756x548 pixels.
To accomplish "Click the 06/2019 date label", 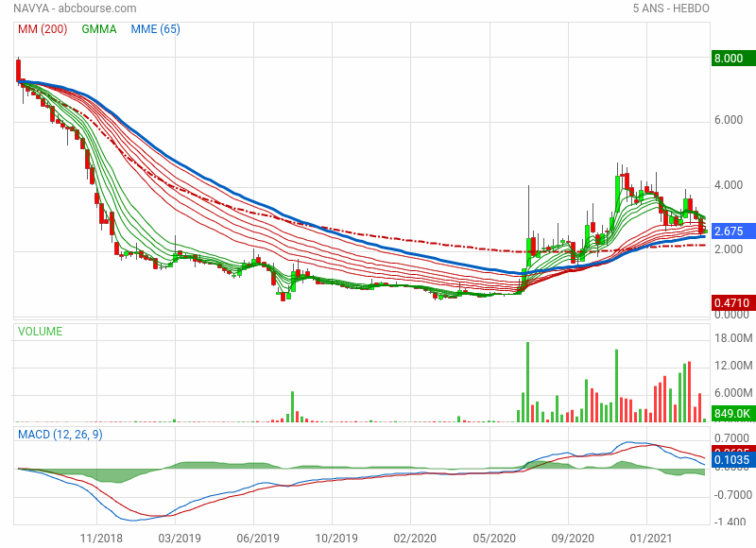I will tap(258, 538).
